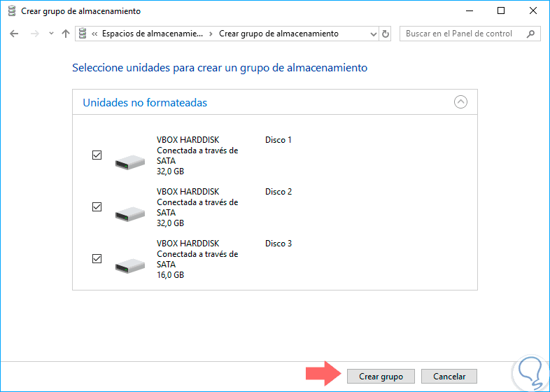Select Crear grupo de almacenamiento breadcrumb

(x=278, y=34)
